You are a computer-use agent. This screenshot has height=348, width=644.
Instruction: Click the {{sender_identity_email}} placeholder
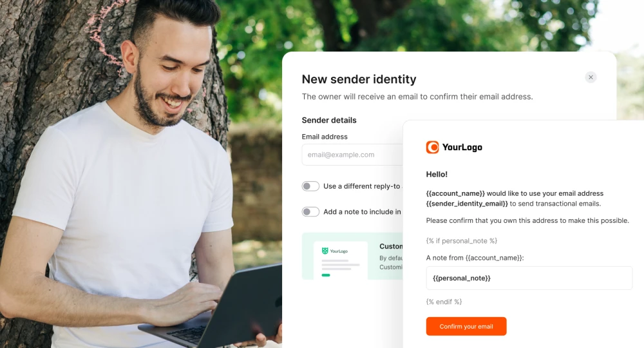467,204
